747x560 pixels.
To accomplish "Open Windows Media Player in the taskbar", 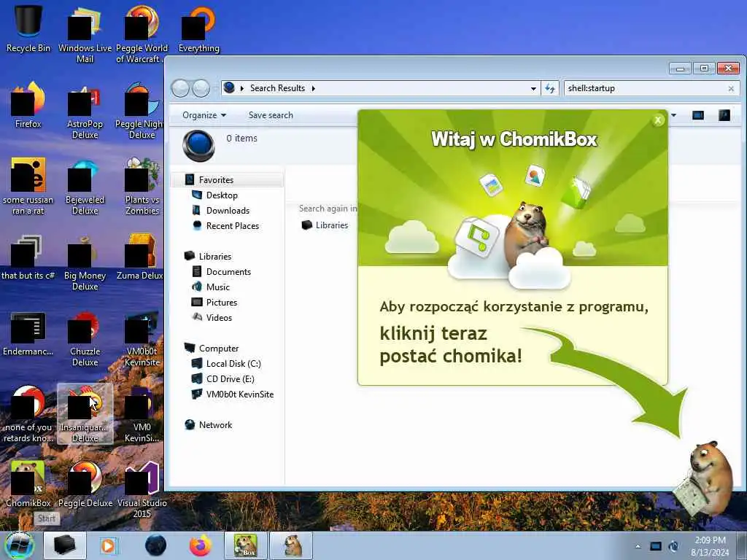I will click(109, 545).
